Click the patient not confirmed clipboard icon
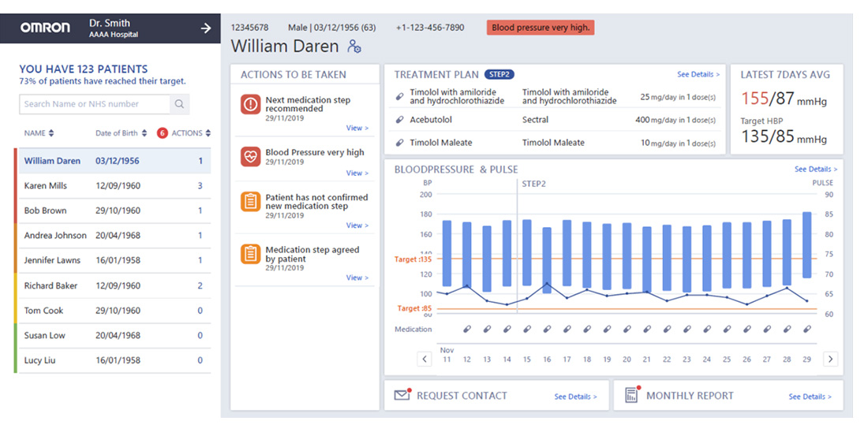This screenshot has height=432, width=868. [250, 202]
